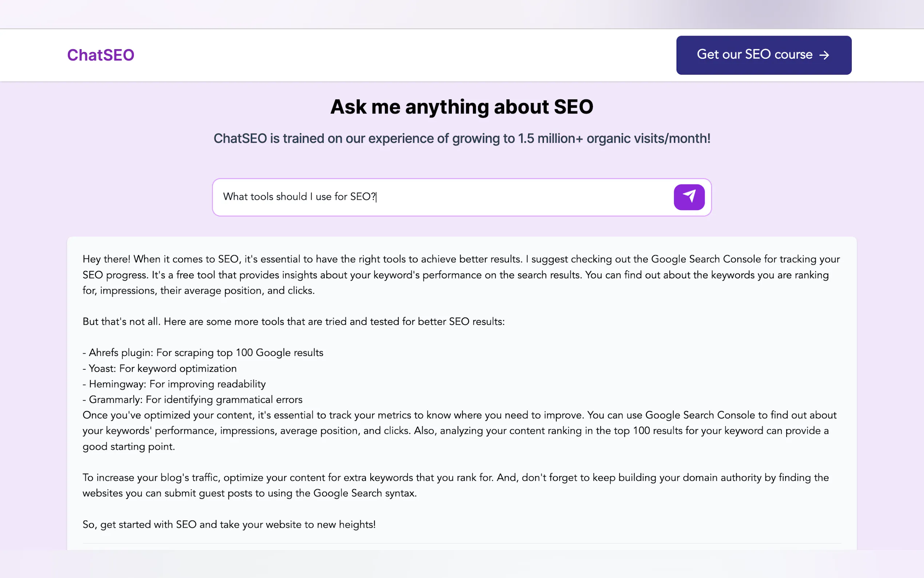Open the ChatSEO logo home link
The image size is (924, 578).
(x=101, y=55)
